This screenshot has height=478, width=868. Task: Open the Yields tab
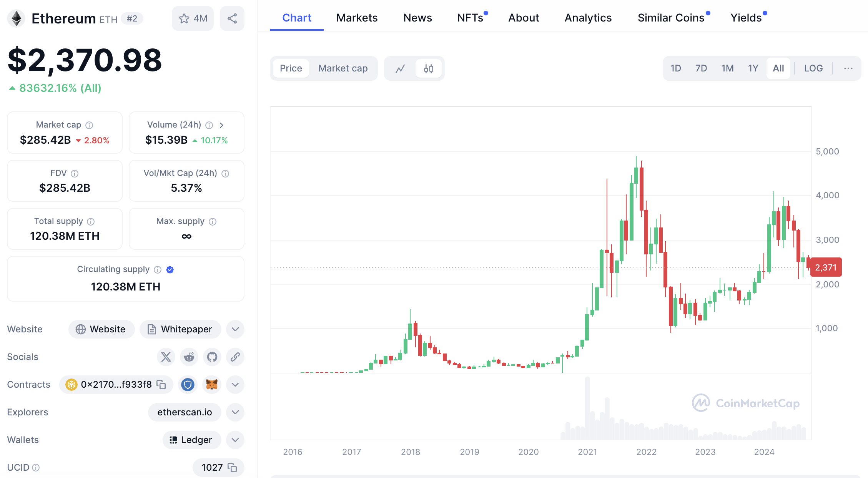pos(746,18)
